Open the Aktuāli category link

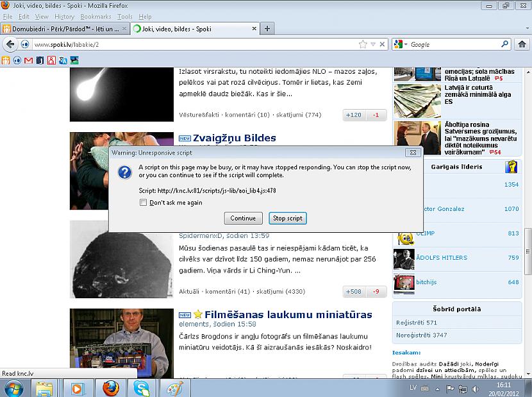tap(189, 291)
